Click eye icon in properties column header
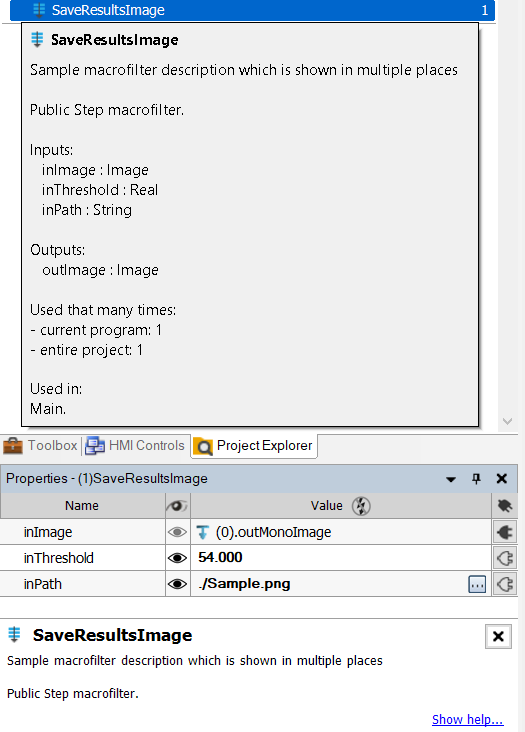This screenshot has width=525, height=732. pyautogui.click(x=177, y=506)
